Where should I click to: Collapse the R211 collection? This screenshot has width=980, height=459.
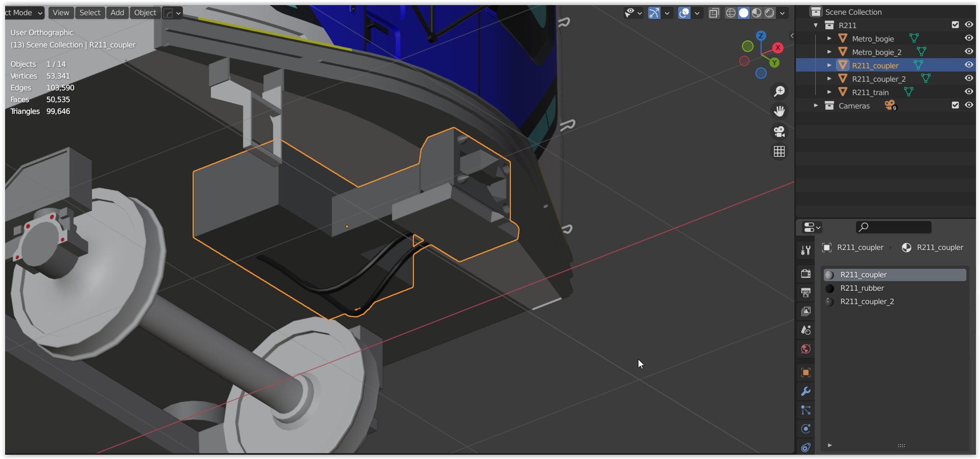pos(816,25)
